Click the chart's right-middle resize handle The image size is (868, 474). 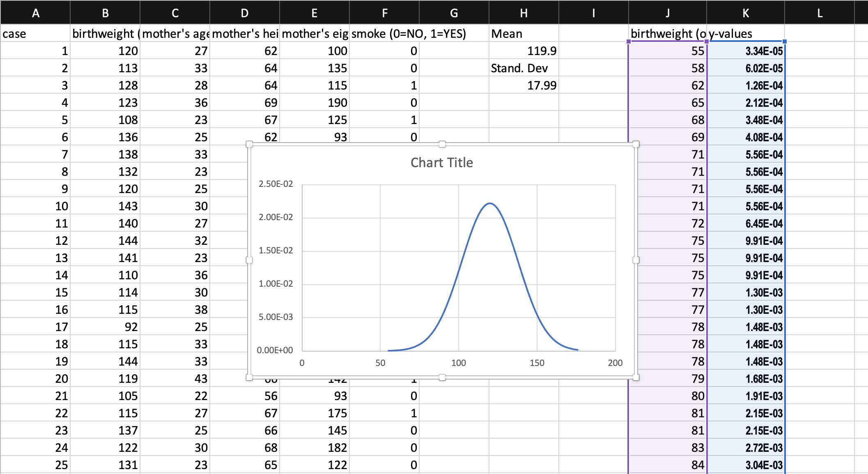[x=636, y=260]
